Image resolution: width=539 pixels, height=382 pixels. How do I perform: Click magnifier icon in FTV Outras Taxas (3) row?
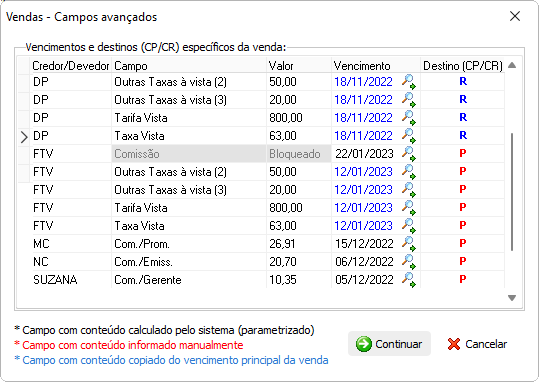point(409,190)
